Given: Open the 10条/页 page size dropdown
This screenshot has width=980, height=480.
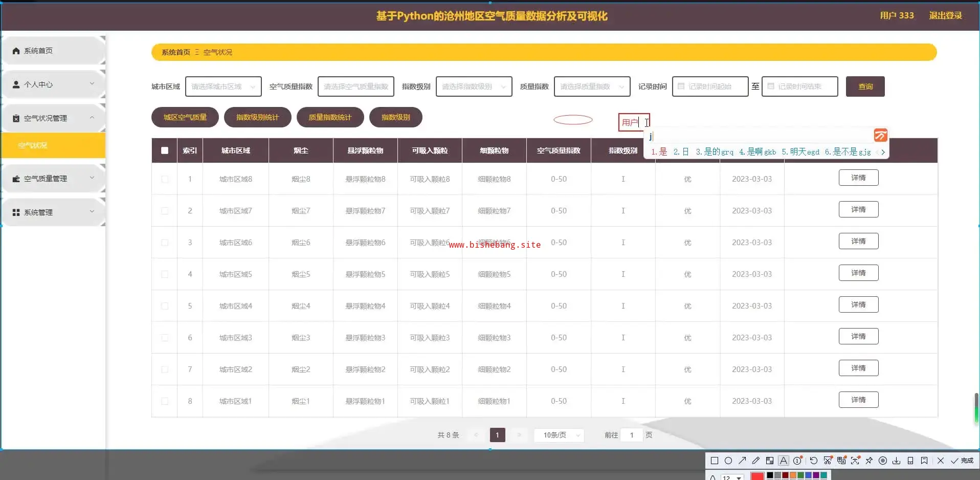Looking at the screenshot, I should tap(559, 435).
